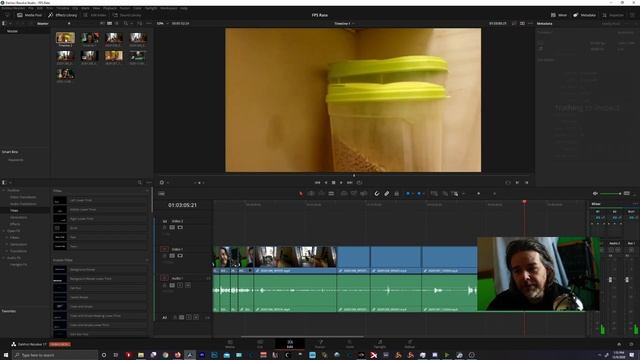Toggle Video 1 track enable icon

tap(180, 256)
